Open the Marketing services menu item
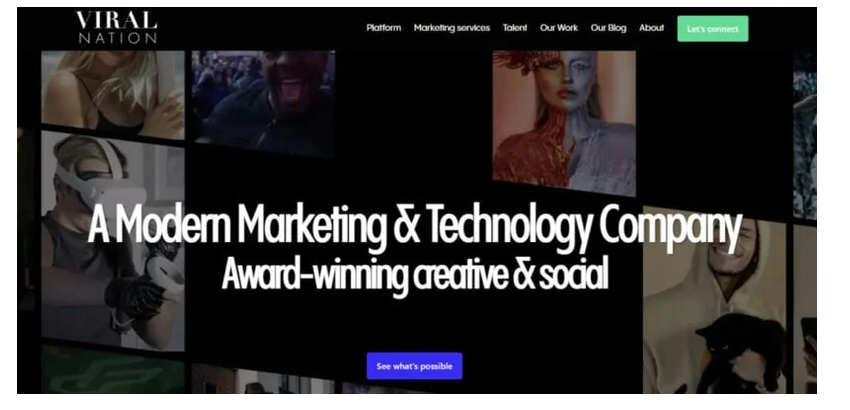Screen dimensions: 850x410 452,28
